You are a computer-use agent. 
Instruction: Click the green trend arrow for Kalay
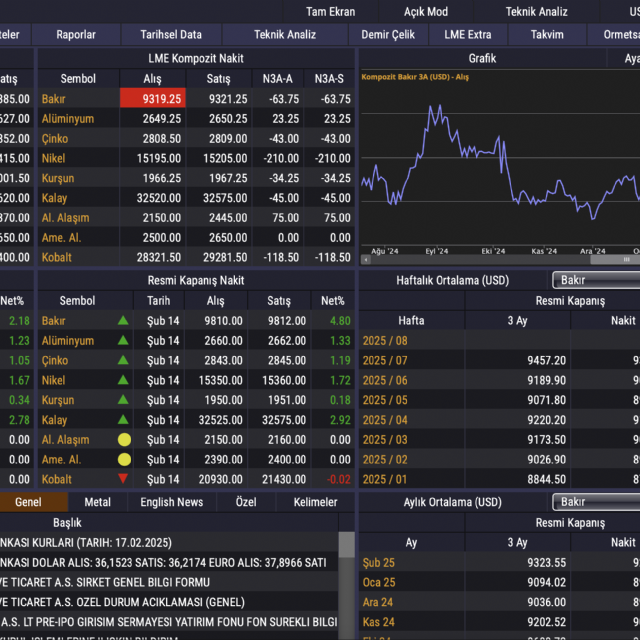point(123,420)
